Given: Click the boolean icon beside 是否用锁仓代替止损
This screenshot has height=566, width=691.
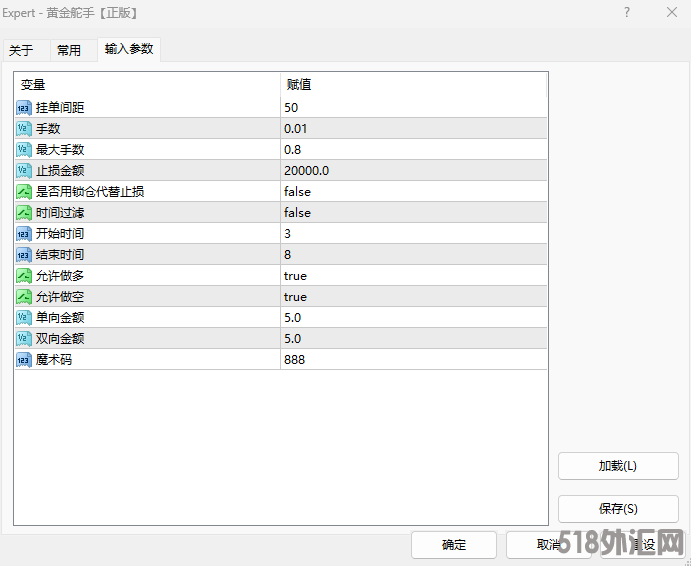Looking at the screenshot, I should (x=24, y=192).
